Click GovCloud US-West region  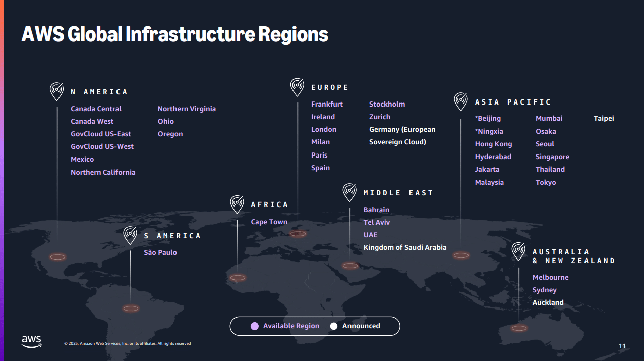coord(102,146)
